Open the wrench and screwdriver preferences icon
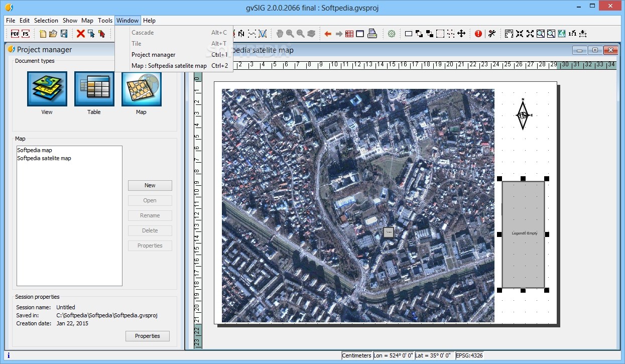 492,34
